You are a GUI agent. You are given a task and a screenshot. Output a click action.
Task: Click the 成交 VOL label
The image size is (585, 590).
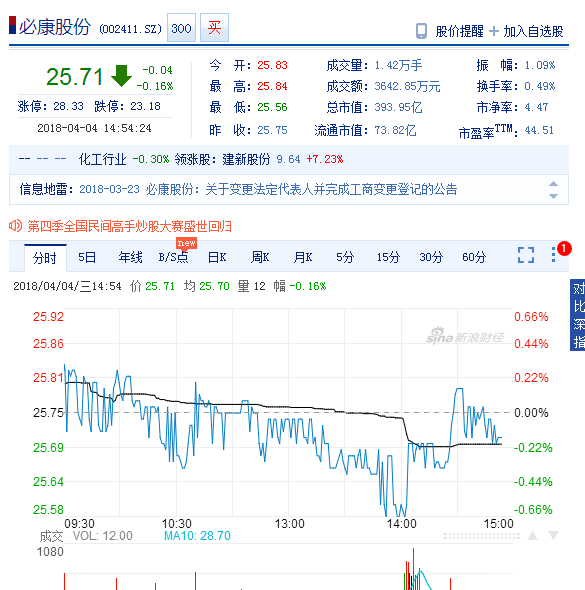click(86, 536)
